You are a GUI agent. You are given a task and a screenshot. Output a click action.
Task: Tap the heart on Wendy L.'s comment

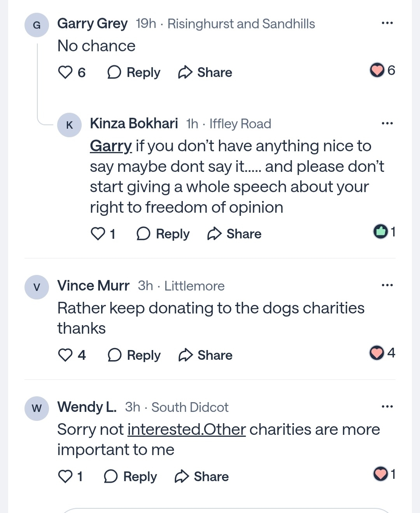pyautogui.click(x=65, y=476)
